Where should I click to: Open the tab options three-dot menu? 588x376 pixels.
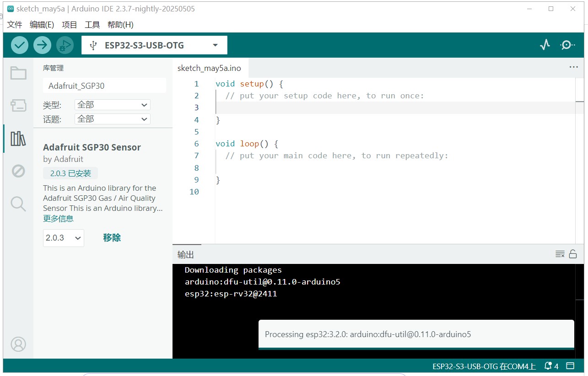coord(573,67)
